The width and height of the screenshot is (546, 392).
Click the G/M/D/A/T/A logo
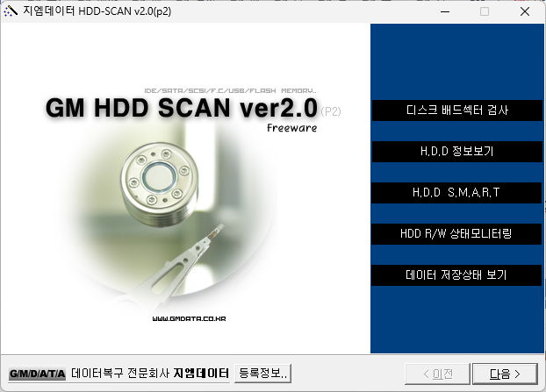[x=37, y=374]
